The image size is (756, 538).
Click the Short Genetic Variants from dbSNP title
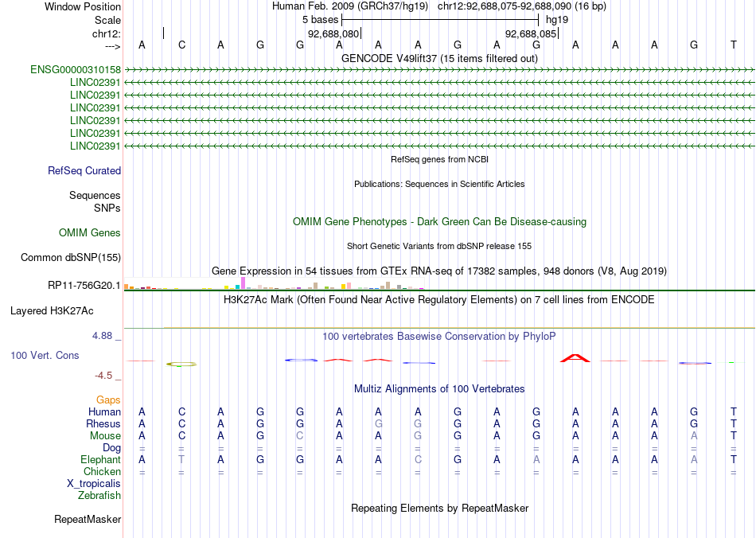439,246
